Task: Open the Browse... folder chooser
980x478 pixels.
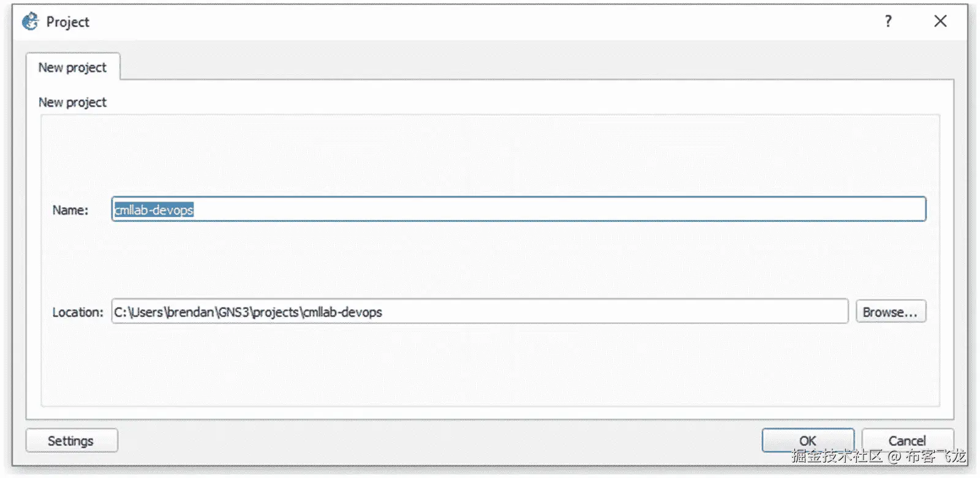Action: tap(891, 312)
